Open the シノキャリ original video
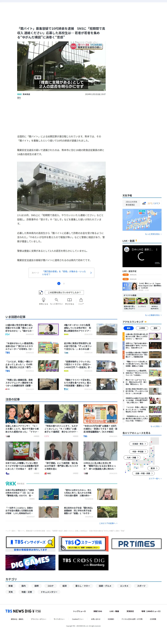Image resolution: width=167 pixels, height=644 pixels. (142, 302)
